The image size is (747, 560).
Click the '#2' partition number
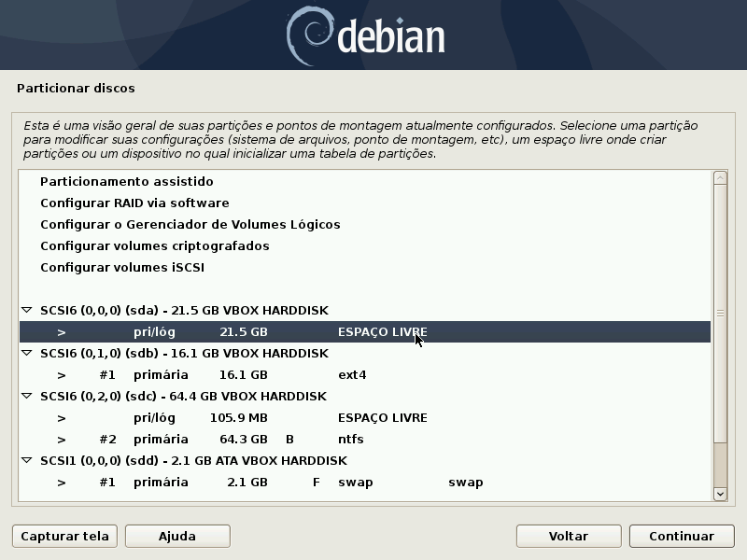(x=107, y=439)
